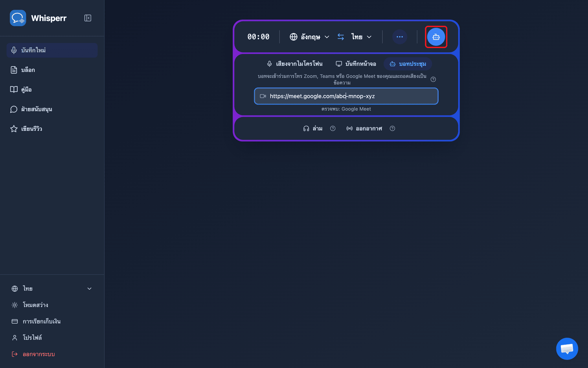Click the globe icon beside อังกฤษ
Screen dimensions: 588x368
coord(293,37)
